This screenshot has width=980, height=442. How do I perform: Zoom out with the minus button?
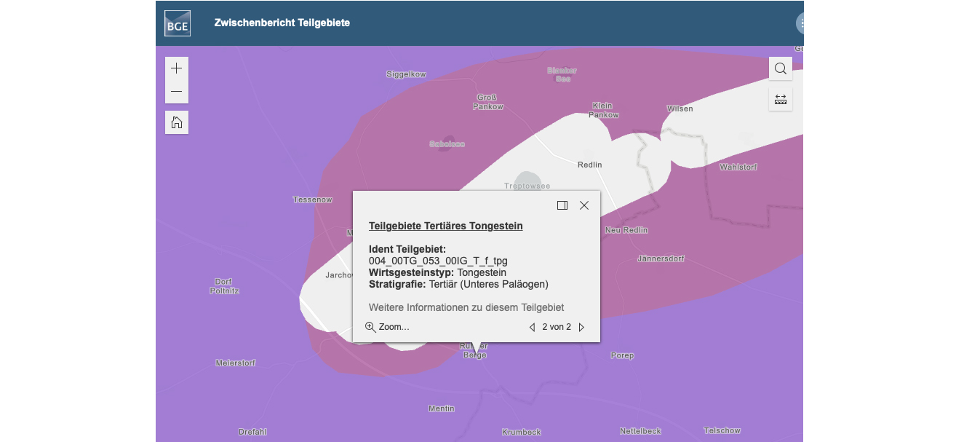click(x=176, y=92)
